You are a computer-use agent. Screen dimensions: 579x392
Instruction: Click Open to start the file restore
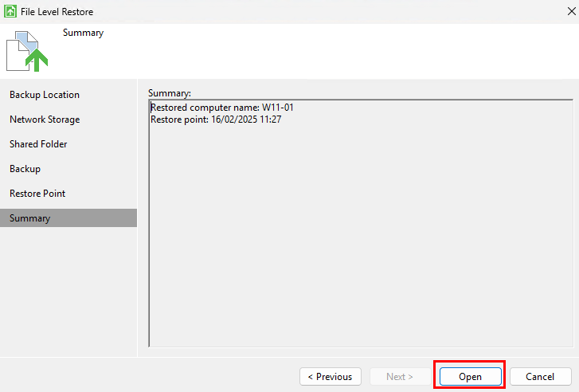click(470, 376)
